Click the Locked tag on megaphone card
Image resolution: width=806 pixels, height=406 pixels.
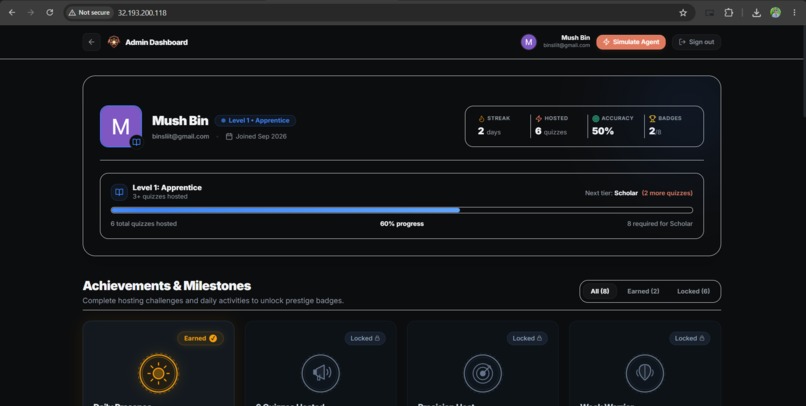tap(365, 338)
